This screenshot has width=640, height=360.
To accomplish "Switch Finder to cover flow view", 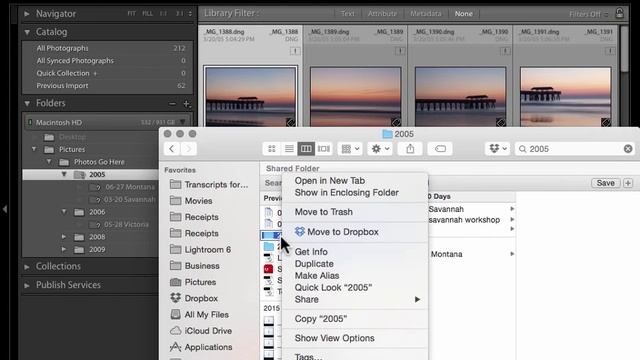I will (324, 149).
